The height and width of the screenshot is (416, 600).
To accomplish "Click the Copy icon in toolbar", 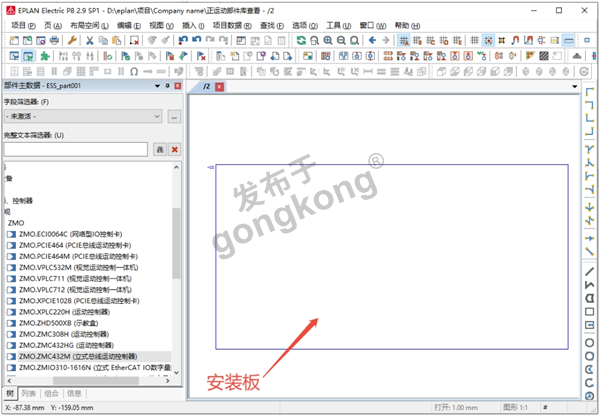I will coord(103,40).
